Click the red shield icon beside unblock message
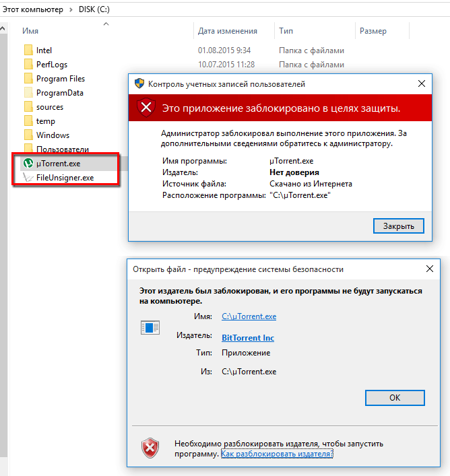The image size is (450, 476). click(x=150, y=448)
